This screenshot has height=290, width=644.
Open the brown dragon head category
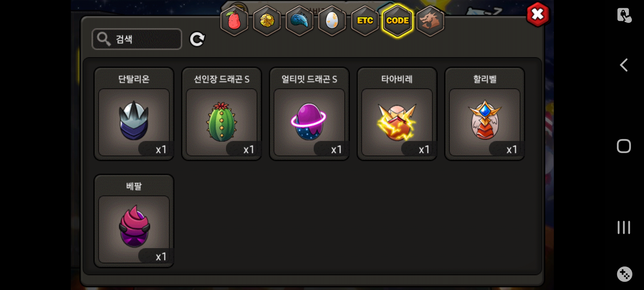pyautogui.click(x=430, y=20)
